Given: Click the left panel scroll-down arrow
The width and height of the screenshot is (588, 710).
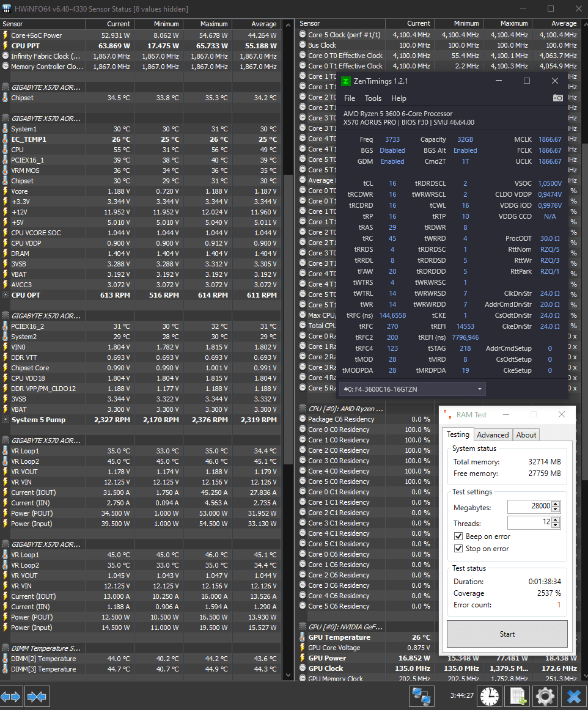Looking at the screenshot, I should [288, 675].
